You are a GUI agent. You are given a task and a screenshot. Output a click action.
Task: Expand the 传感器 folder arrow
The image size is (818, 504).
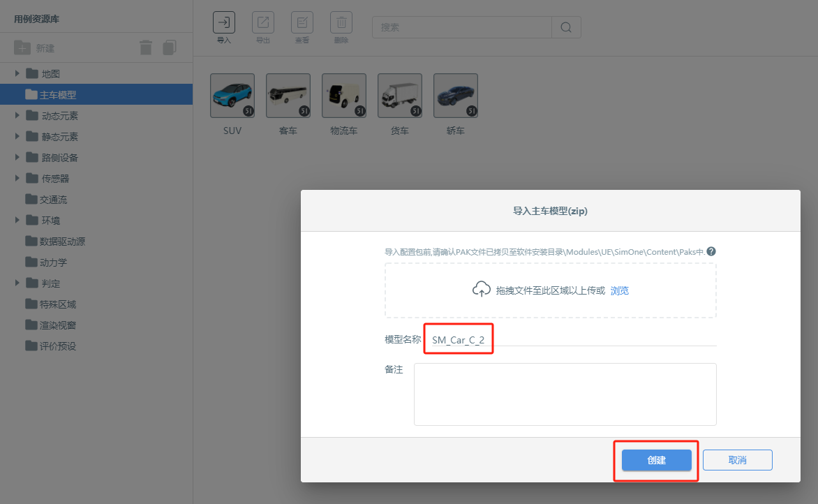(x=17, y=178)
